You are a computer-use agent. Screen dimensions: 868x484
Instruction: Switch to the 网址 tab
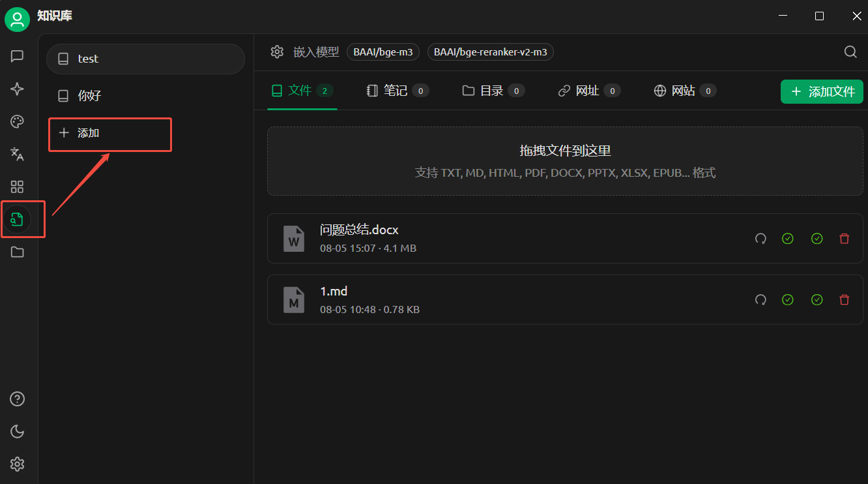click(589, 91)
